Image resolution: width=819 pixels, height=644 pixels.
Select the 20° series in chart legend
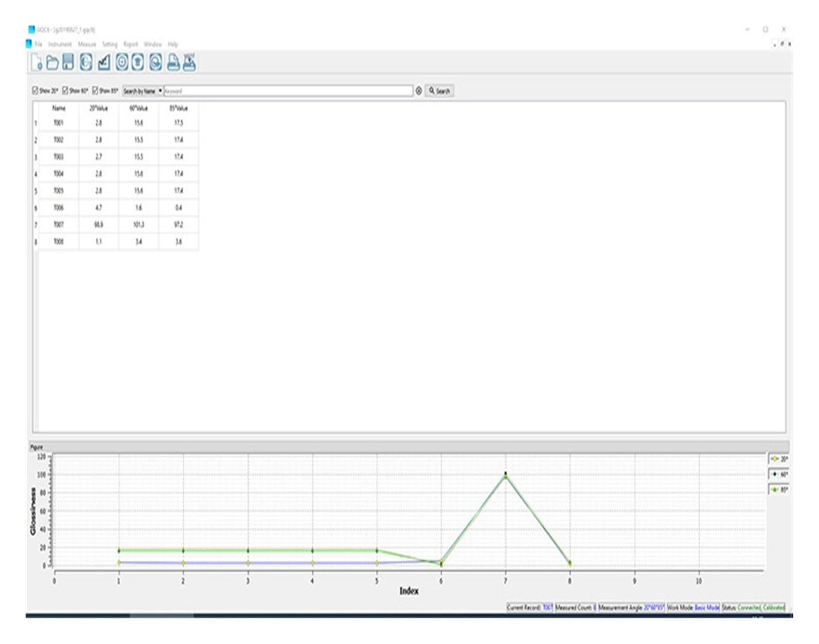(779, 459)
